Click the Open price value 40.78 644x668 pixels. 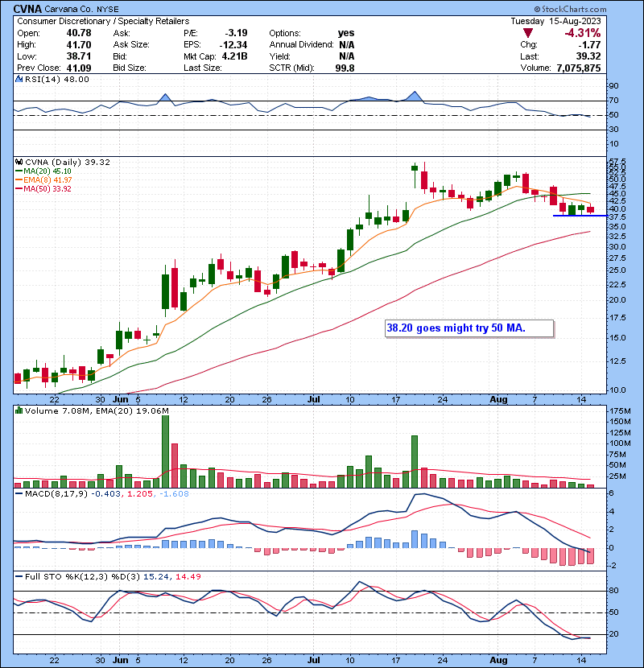[79, 33]
